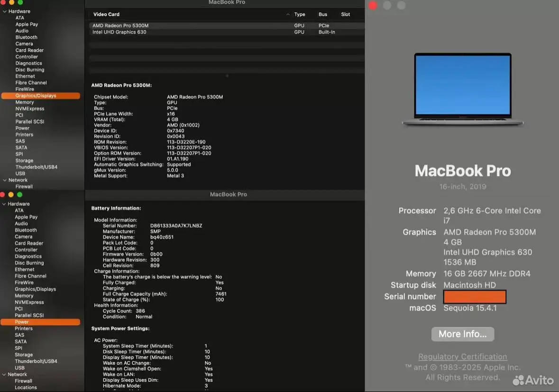Collapse the Hardware section in lower System Information window

[x=4, y=204]
